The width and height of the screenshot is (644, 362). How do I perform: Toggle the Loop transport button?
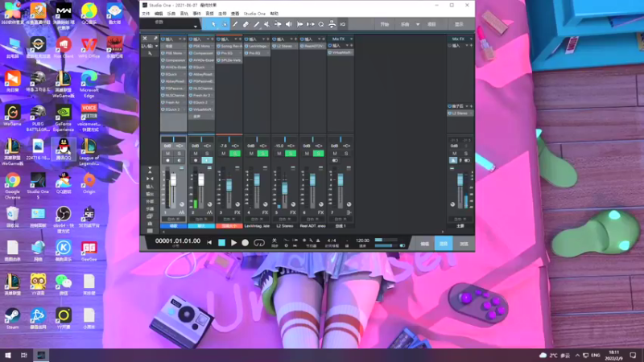click(259, 243)
